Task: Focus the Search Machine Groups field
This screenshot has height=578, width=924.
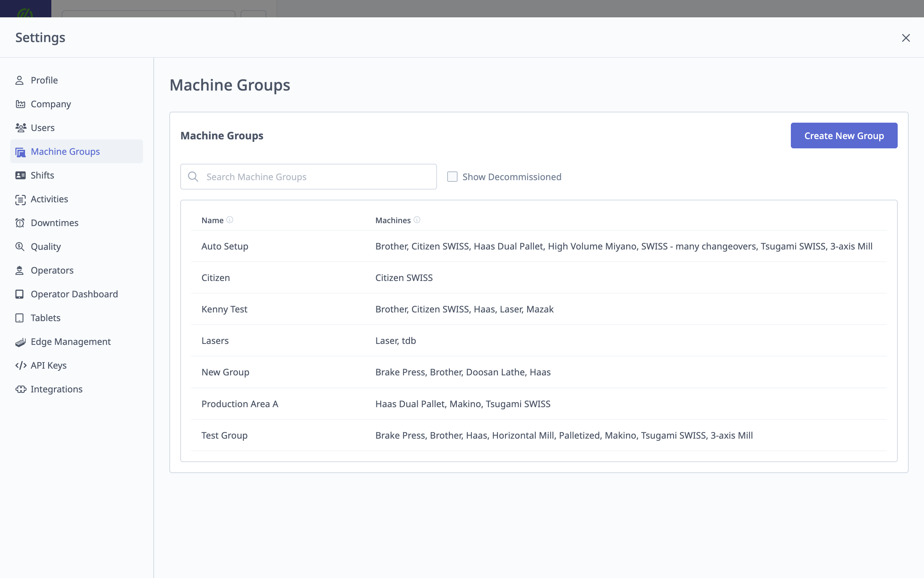Action: coord(309,177)
